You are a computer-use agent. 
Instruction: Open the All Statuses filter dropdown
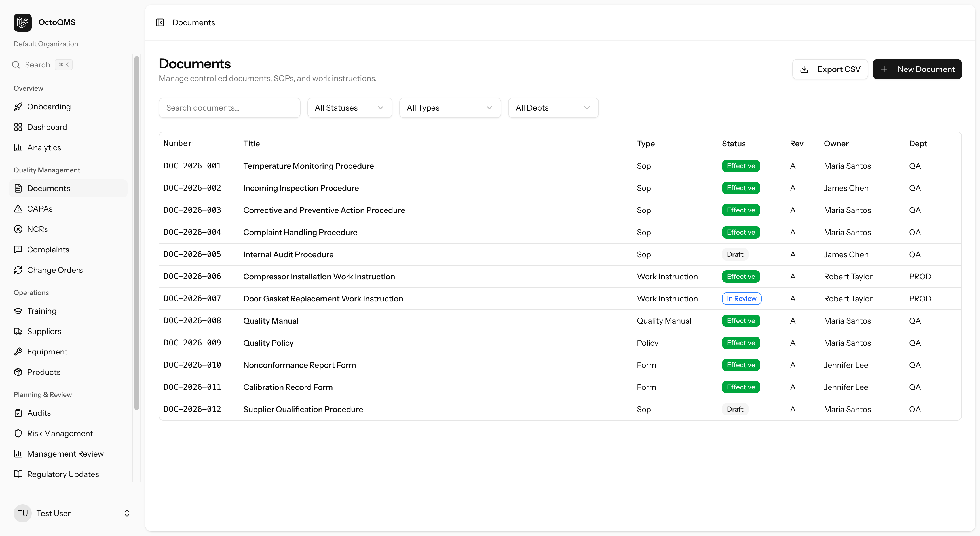pos(350,108)
